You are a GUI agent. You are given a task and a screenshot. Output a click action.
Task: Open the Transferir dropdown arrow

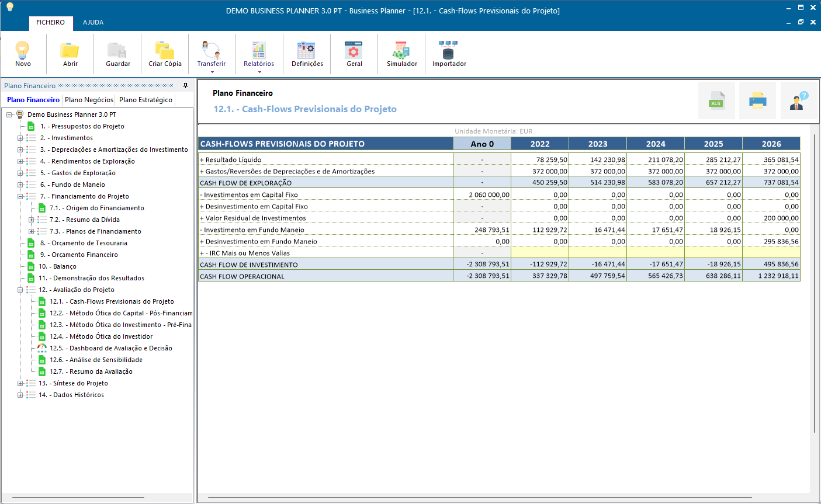coord(212,72)
